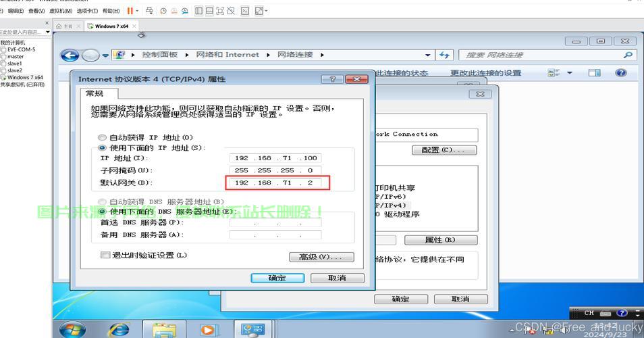Close the library sidebar panel
Screen dimensions: 644x338
click(x=47, y=23)
